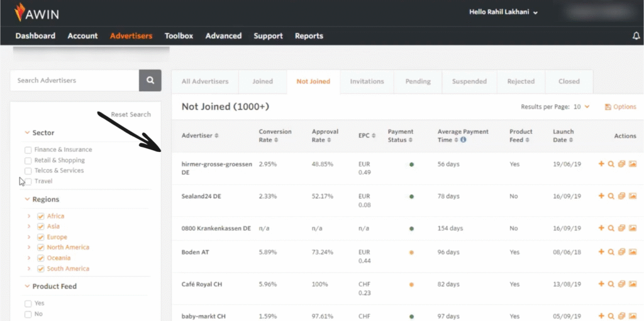Uncheck the North America region
Viewport: 644px width, 321px height.
click(41, 248)
